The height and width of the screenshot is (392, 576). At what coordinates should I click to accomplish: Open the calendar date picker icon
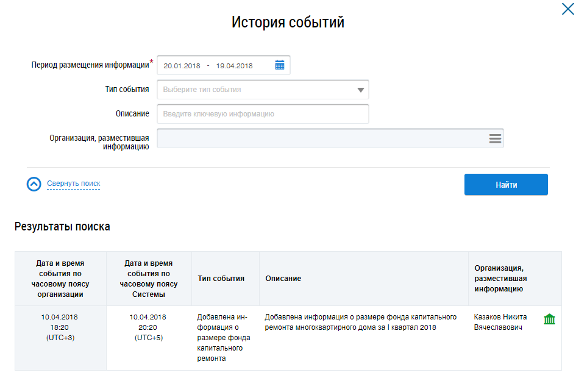[x=280, y=65]
